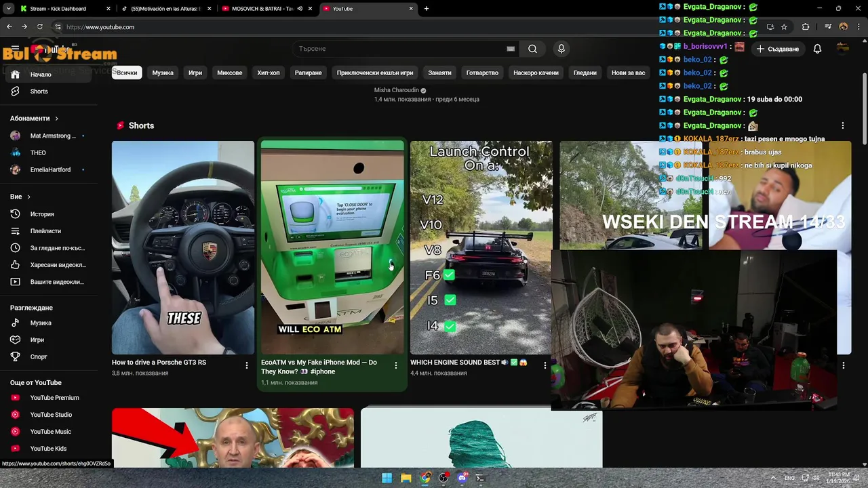Bookmark this page with star icon
Image resolution: width=868 pixels, height=488 pixels.
coord(784,27)
